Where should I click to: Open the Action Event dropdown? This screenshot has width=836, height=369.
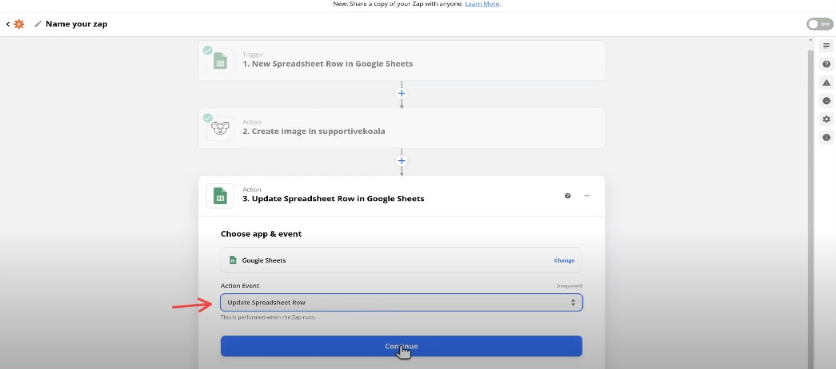[x=401, y=302]
